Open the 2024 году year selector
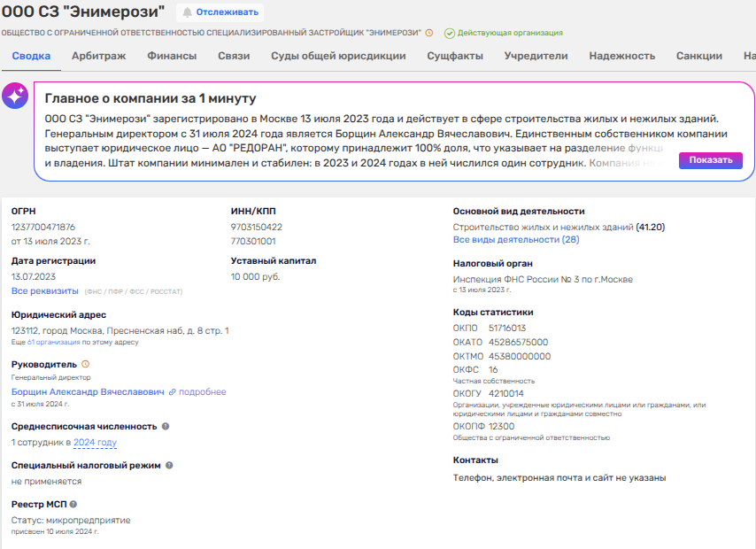Image resolution: width=756 pixels, height=549 pixels. coord(95,443)
